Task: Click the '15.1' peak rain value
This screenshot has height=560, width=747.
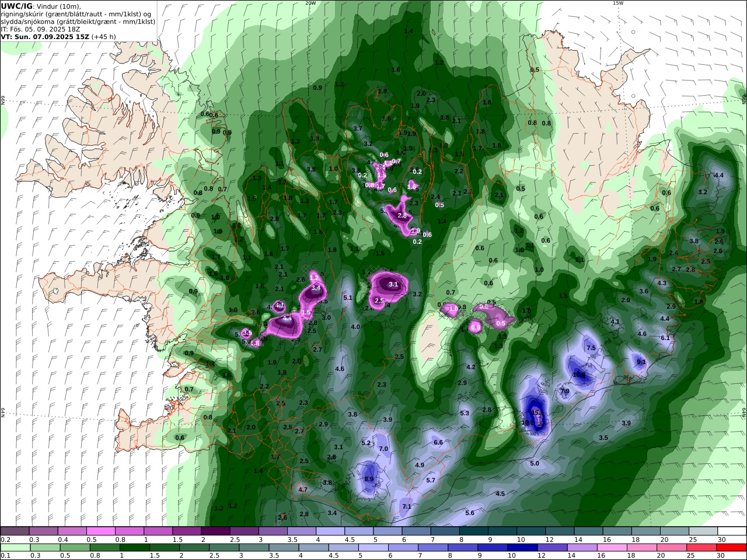Action: click(539, 413)
